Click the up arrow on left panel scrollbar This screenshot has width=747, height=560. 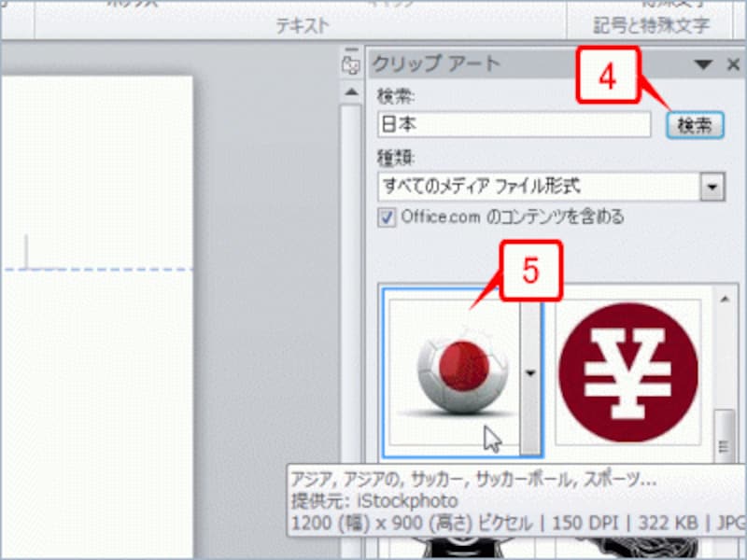pyautogui.click(x=349, y=90)
